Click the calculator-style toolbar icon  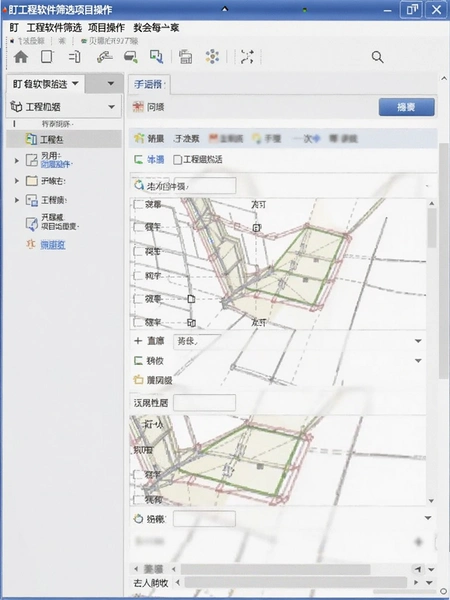pos(186,57)
